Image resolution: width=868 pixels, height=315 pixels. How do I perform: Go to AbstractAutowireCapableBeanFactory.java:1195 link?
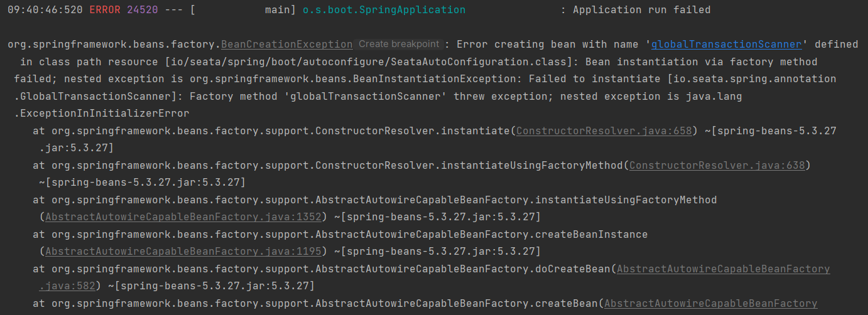(183, 251)
